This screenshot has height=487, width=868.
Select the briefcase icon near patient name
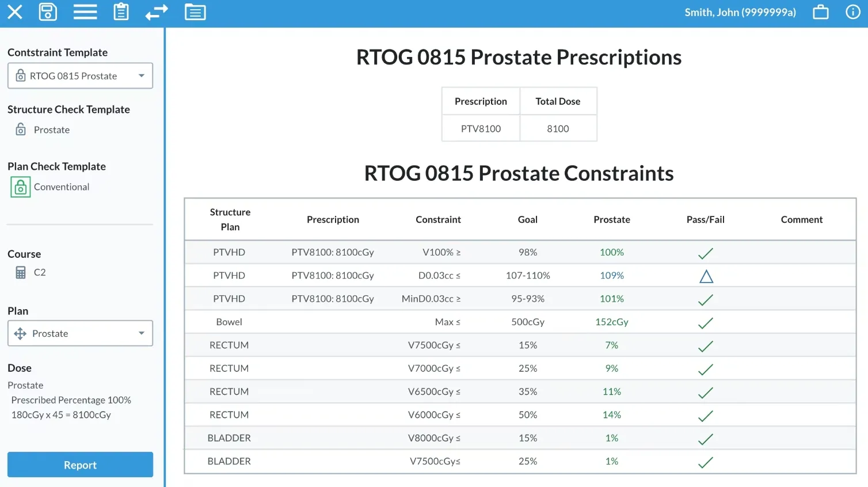(821, 12)
